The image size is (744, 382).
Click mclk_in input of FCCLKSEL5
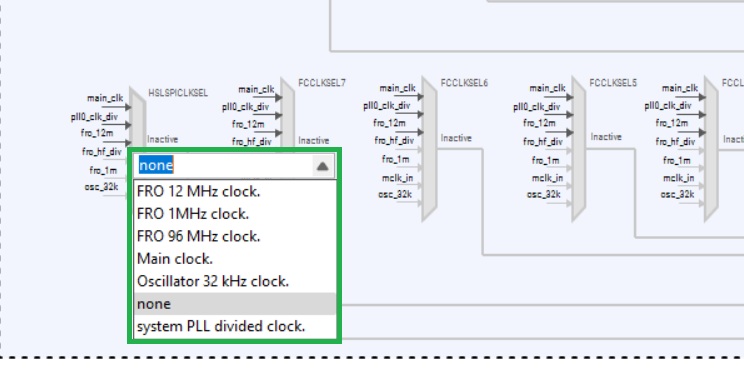click(x=548, y=178)
